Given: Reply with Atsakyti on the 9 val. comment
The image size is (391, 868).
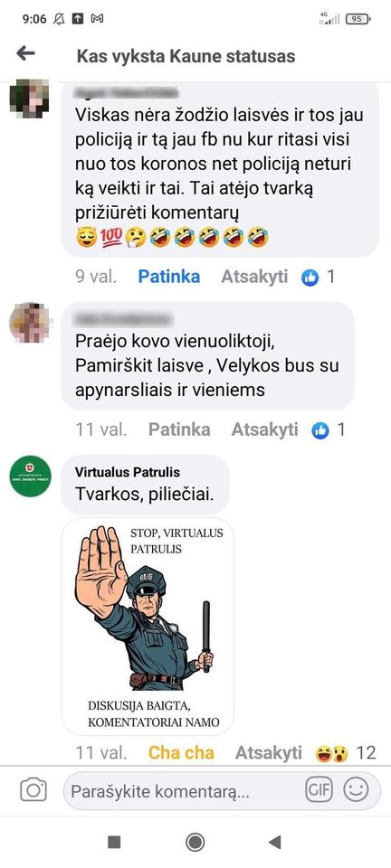Looking at the screenshot, I should pos(254,277).
